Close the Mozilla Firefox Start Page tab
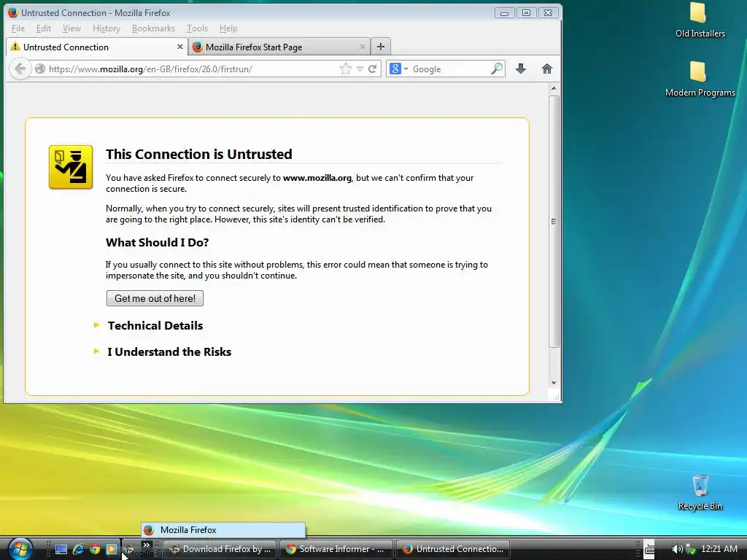This screenshot has height=560, width=747. point(363,47)
